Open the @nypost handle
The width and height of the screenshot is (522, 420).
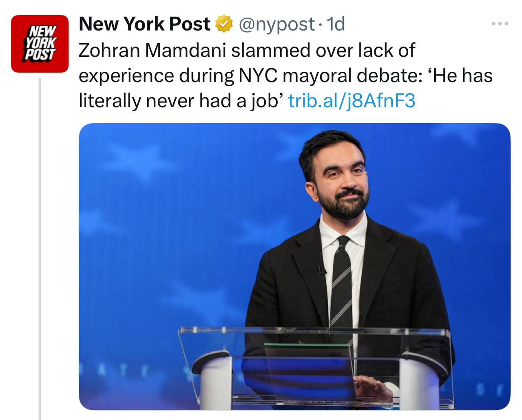coord(276,24)
